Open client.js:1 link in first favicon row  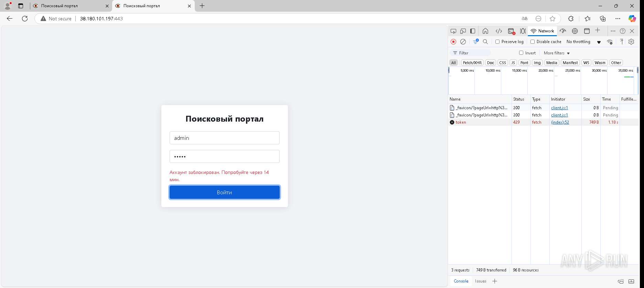(x=559, y=108)
